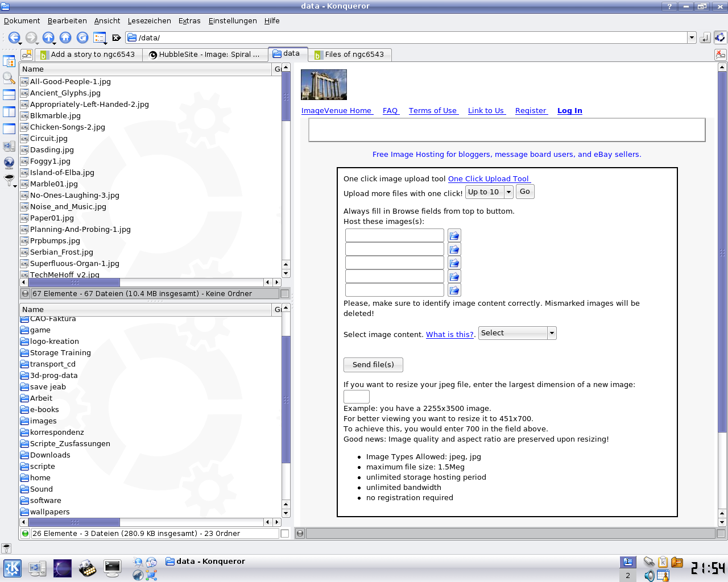Open the Lesezeichen menu
Viewport: 728px width, 582px height.
pos(149,21)
